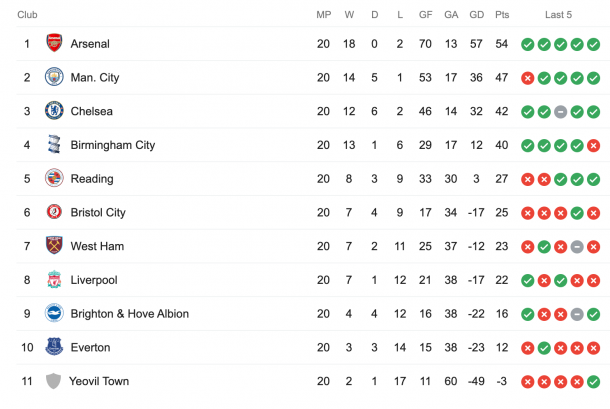Open the Brighton & Hove Albion link
This screenshot has width=610, height=409.
coord(130,314)
